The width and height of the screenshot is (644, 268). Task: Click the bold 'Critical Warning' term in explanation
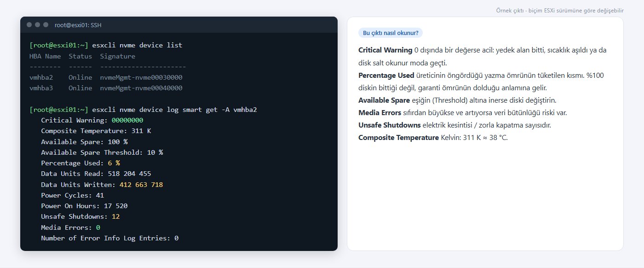[x=385, y=50]
